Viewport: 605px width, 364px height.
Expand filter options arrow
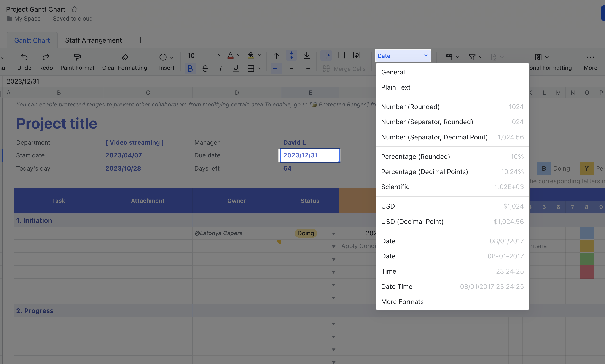coord(481,57)
